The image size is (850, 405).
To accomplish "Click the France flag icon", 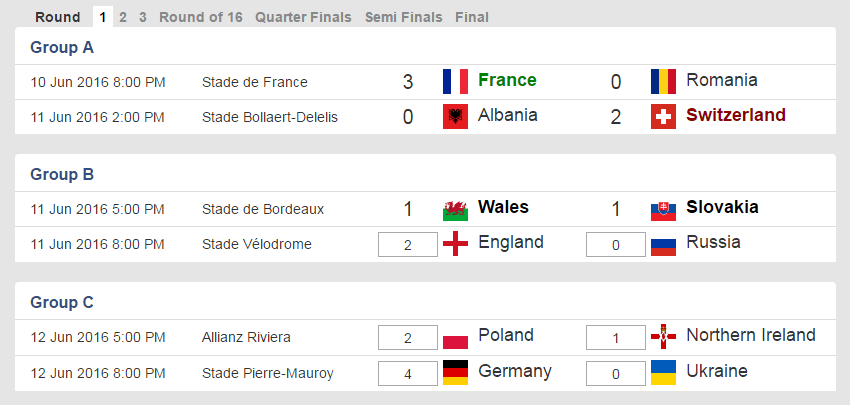I will 455,81.
